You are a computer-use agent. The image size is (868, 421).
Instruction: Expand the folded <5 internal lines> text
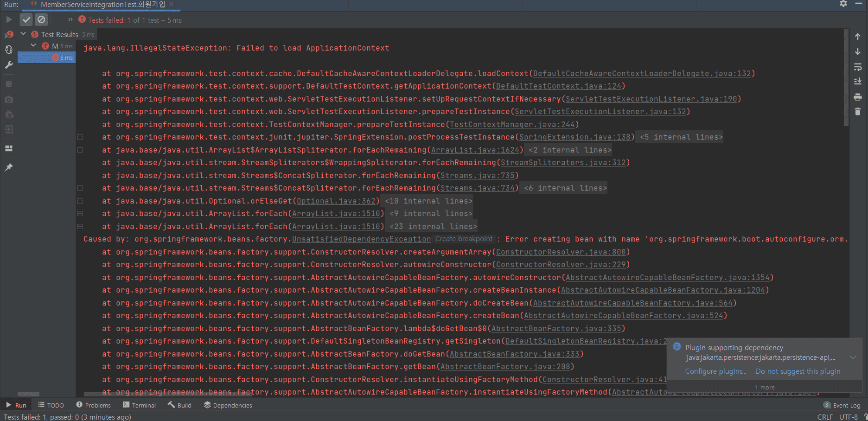point(681,137)
